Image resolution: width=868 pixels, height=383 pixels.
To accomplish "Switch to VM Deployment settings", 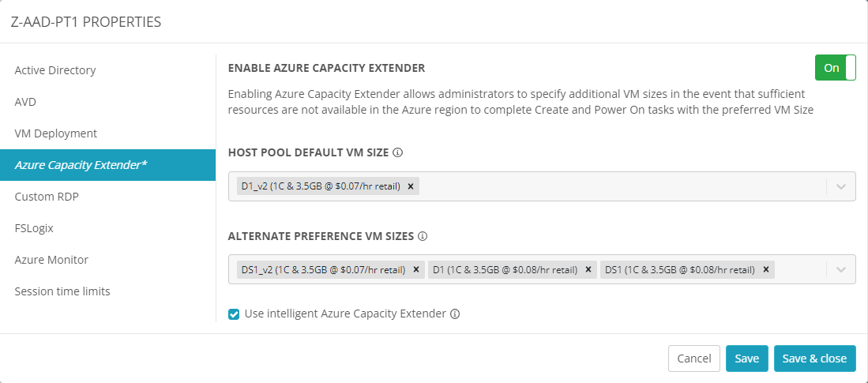I will [56, 133].
